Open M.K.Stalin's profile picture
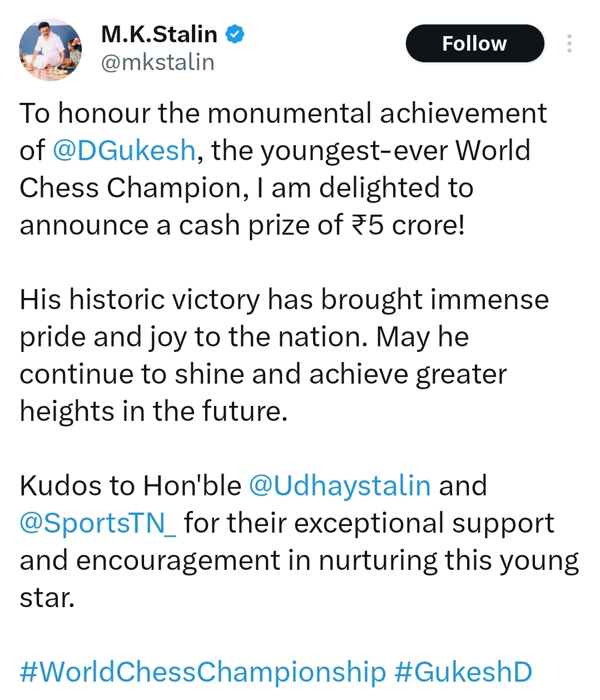The height and width of the screenshot is (700, 600). (50, 50)
